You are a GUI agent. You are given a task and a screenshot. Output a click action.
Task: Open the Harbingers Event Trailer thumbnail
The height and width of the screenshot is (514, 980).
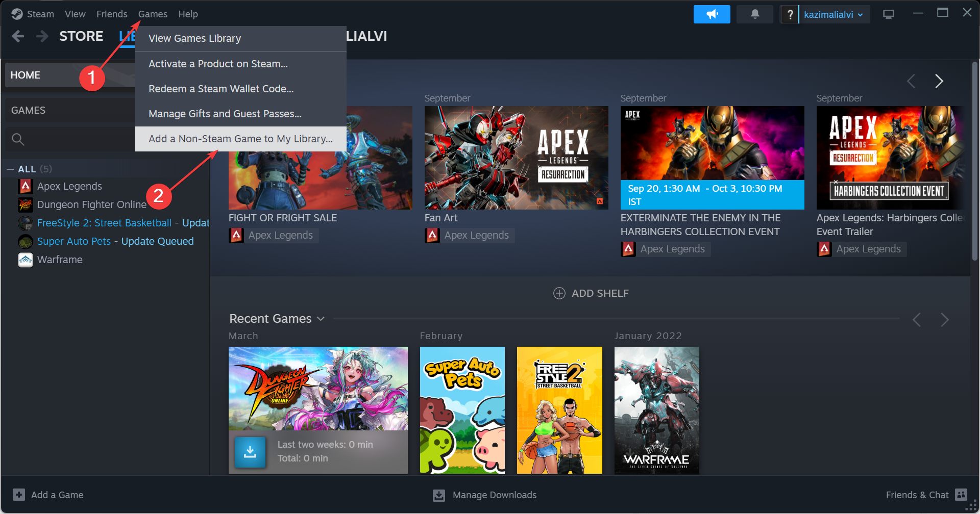click(x=891, y=158)
